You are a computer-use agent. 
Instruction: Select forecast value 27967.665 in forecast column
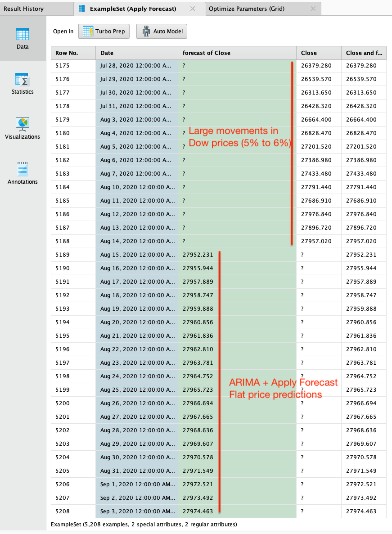(237, 417)
